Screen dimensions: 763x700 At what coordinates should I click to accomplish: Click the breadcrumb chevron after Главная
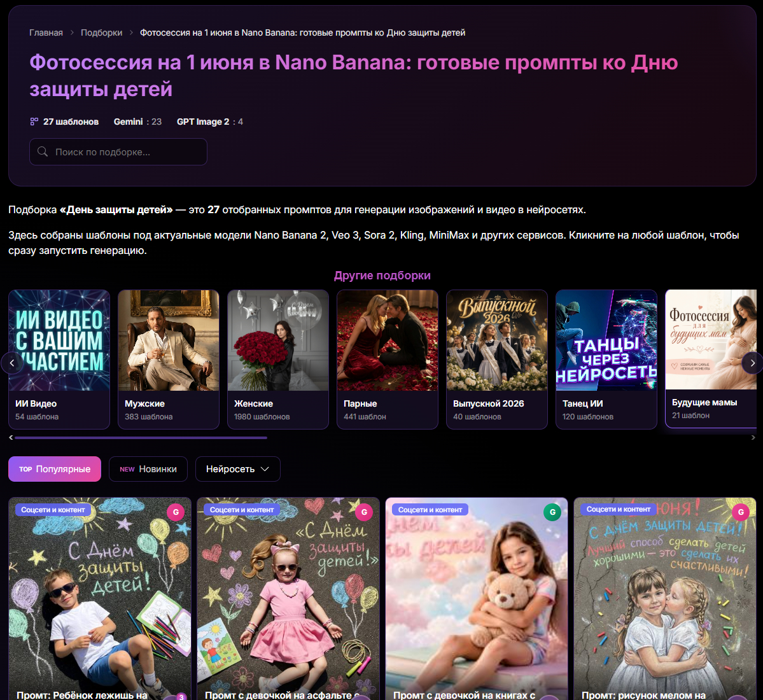pyautogui.click(x=72, y=32)
